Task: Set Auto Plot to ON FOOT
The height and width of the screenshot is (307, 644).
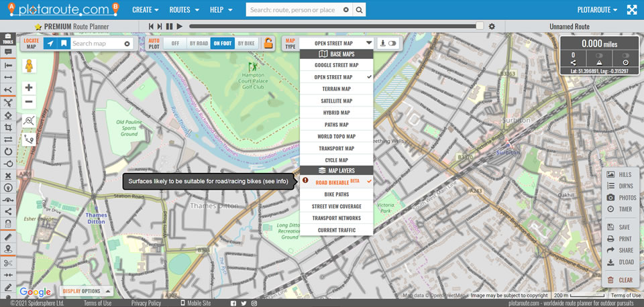Action: tap(223, 44)
